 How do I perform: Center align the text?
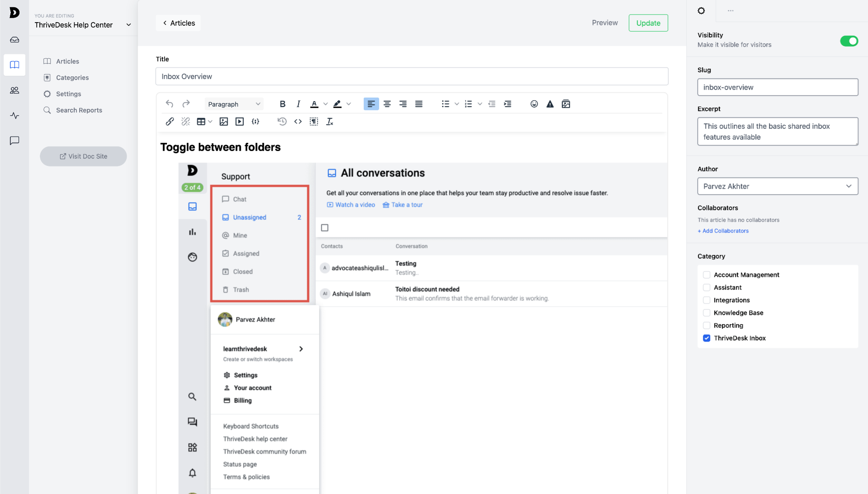387,104
